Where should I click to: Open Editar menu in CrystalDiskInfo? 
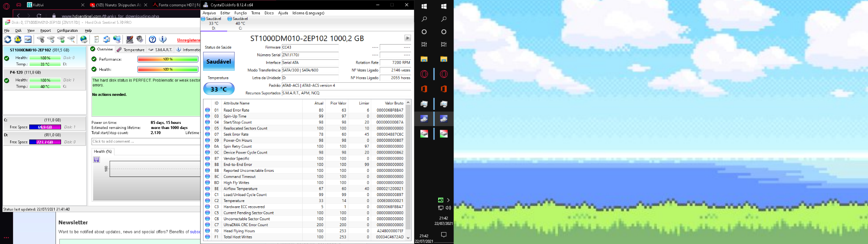pyautogui.click(x=225, y=13)
